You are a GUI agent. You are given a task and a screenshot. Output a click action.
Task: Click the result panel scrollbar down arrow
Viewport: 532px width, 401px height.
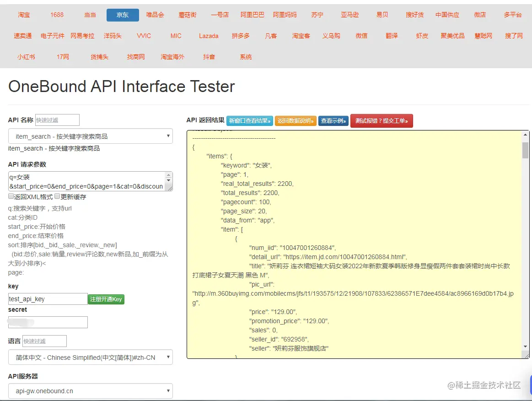[x=525, y=347]
